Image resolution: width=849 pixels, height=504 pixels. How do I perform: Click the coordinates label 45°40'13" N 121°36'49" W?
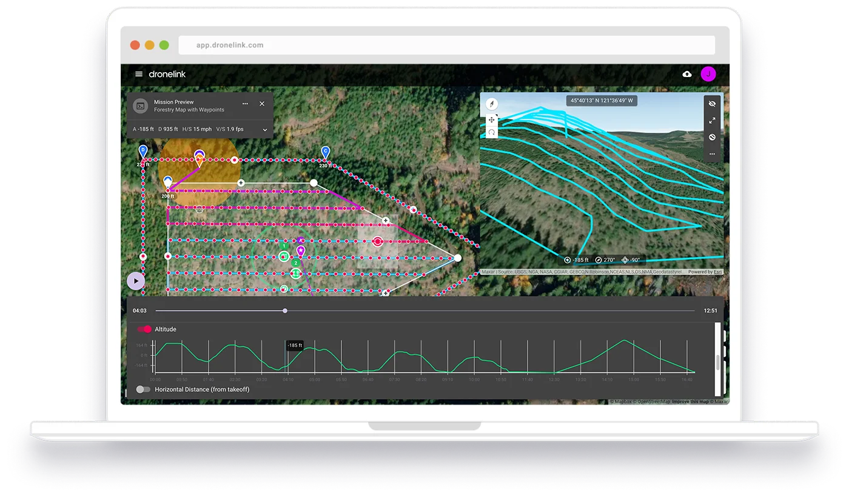[x=602, y=101]
